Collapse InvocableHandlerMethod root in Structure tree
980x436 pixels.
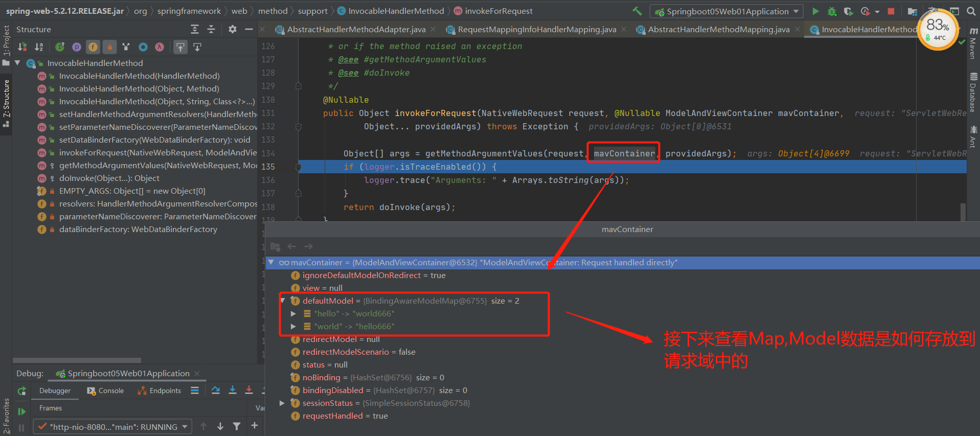pos(18,63)
